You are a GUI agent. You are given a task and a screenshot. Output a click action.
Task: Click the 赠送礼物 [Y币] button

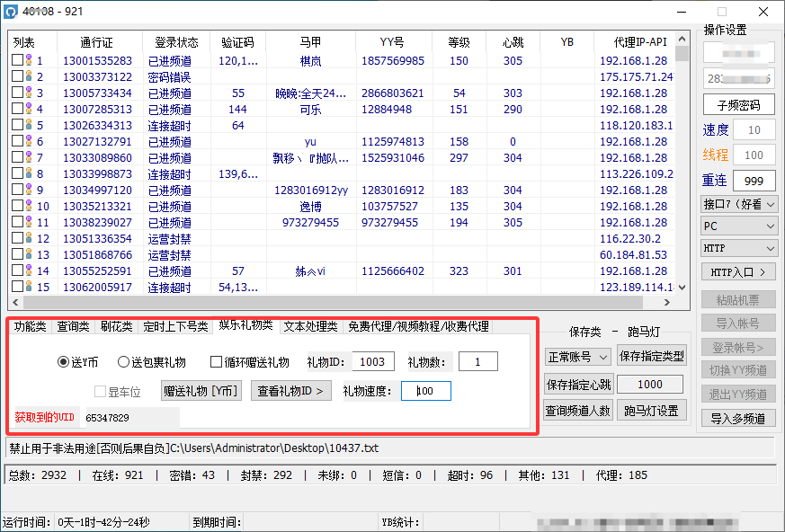pyautogui.click(x=201, y=391)
